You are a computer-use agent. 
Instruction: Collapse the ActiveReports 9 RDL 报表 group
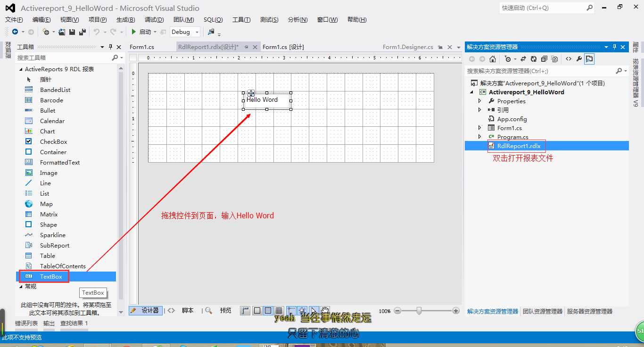coord(21,69)
